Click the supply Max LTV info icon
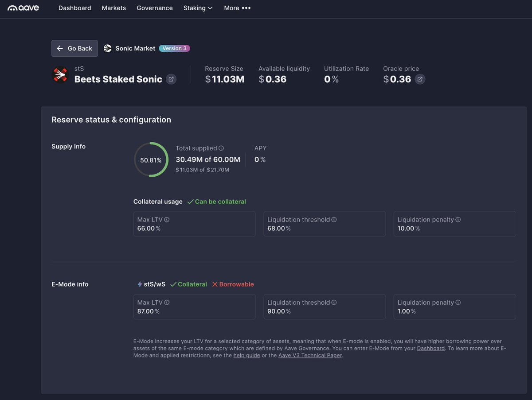This screenshot has width=532, height=400. [167, 220]
